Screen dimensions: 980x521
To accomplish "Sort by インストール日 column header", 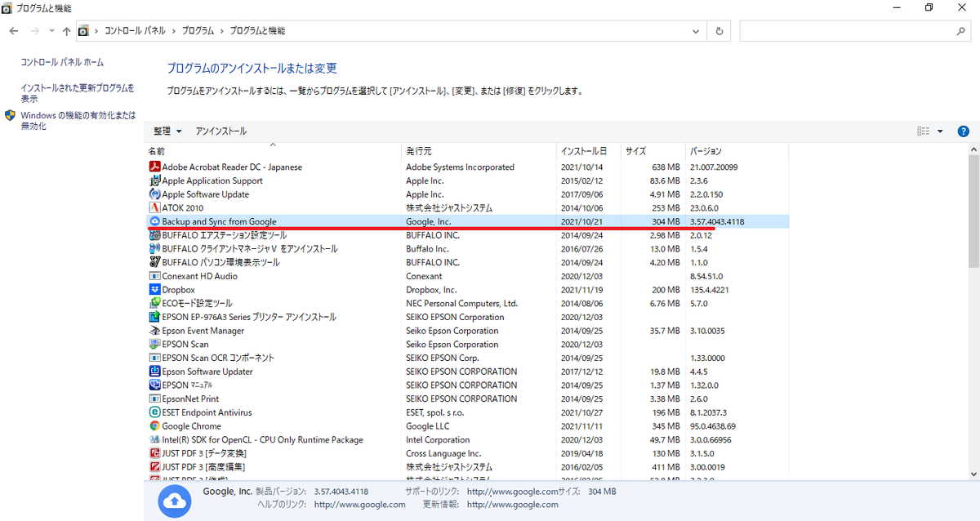I will 589,151.
